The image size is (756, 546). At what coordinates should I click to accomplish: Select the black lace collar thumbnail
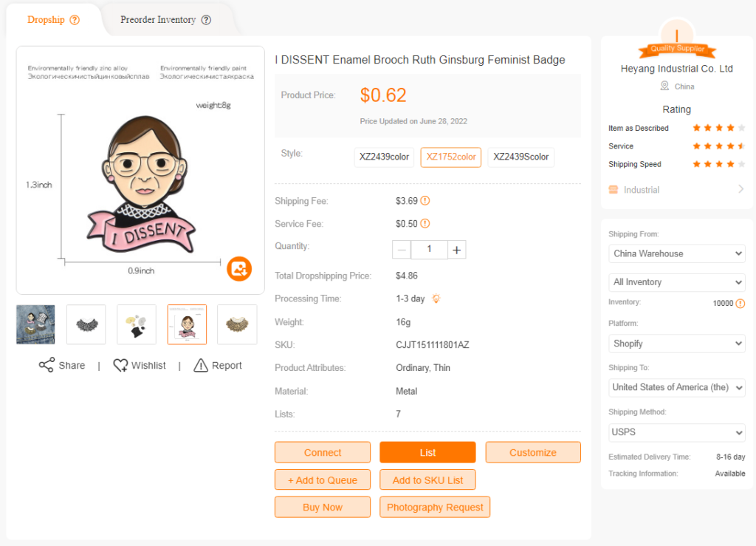86,324
